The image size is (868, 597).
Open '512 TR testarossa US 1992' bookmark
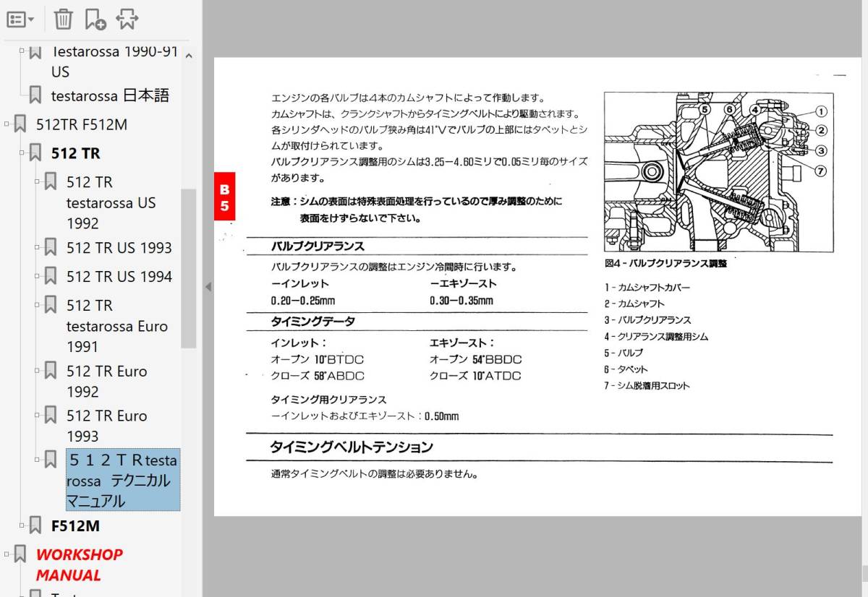tap(111, 202)
